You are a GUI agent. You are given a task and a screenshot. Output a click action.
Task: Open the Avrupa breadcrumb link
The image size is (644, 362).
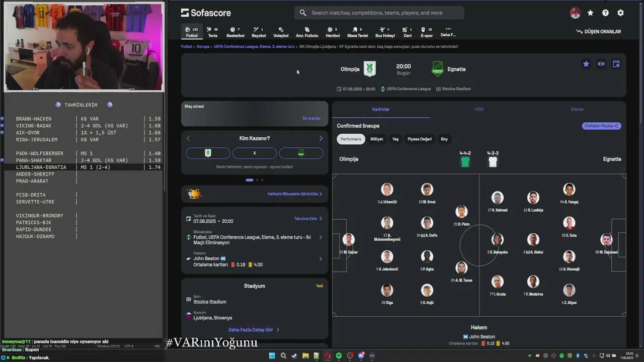click(203, 46)
